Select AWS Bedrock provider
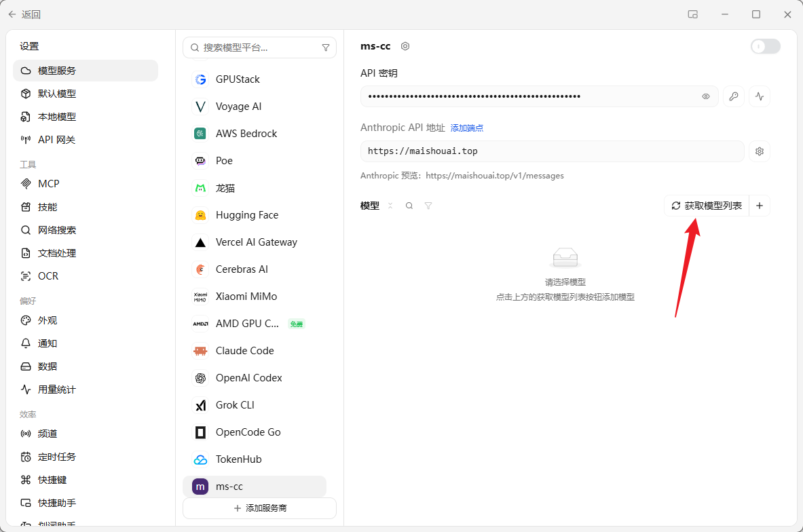This screenshot has width=803, height=532. [255, 134]
